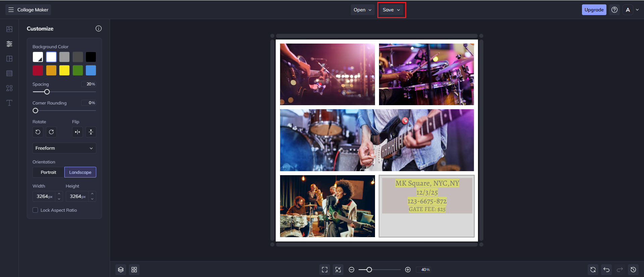This screenshot has height=277, width=644.
Task: Click the grid view icon in bottom bar
Action: point(134,270)
